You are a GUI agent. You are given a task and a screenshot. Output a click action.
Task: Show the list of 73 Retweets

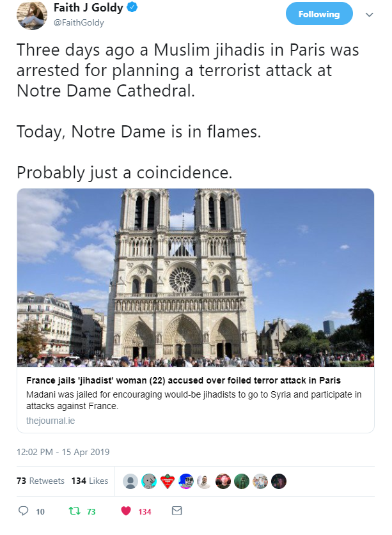click(40, 481)
